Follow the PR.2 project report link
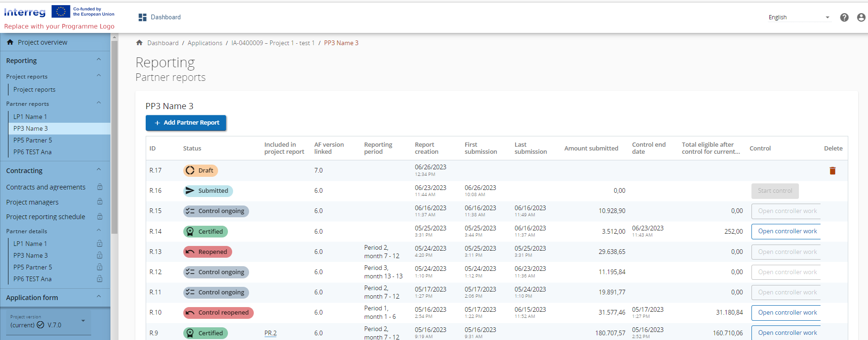Screen dimensions: 868x340 (270, 333)
